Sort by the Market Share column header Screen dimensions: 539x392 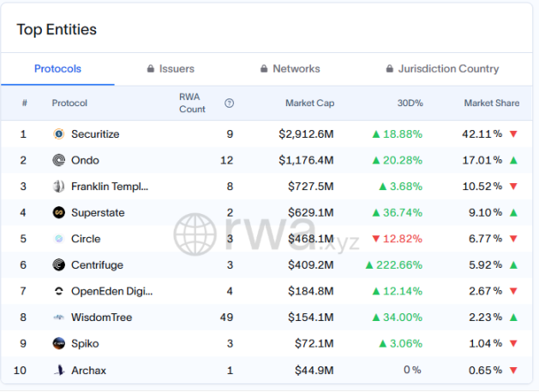click(492, 103)
